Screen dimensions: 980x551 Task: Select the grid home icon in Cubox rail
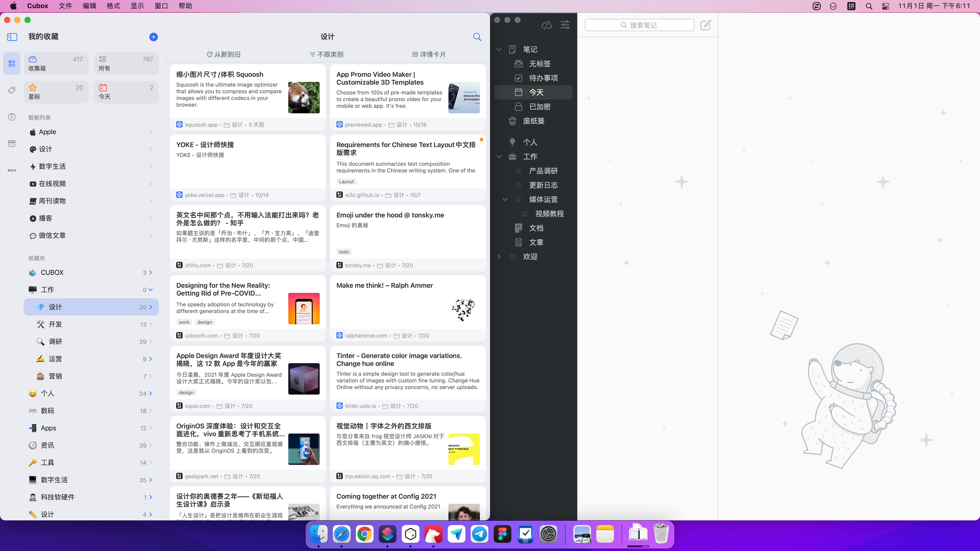coord(12,64)
